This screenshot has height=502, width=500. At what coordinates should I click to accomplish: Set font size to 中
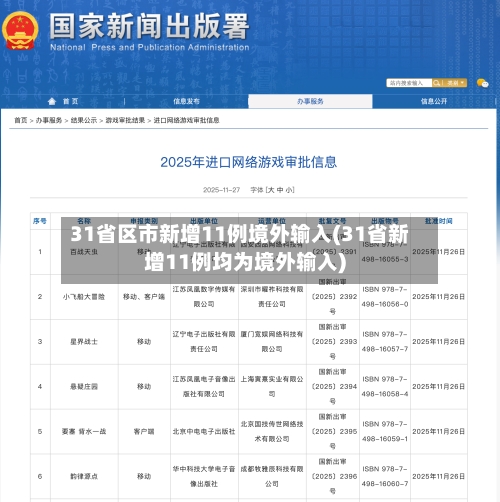[x=280, y=190]
